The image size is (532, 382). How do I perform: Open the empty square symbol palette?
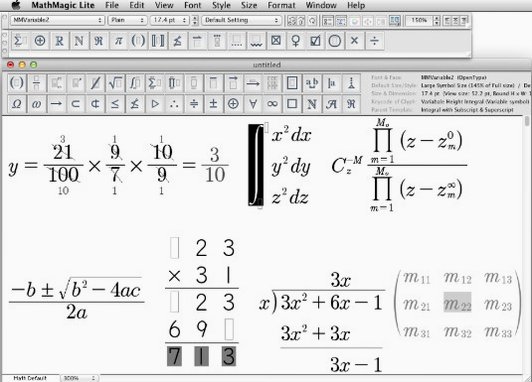click(x=292, y=103)
